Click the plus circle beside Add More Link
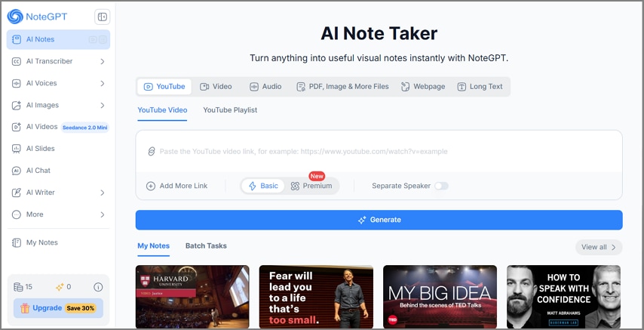This screenshot has height=330, width=644. [151, 186]
